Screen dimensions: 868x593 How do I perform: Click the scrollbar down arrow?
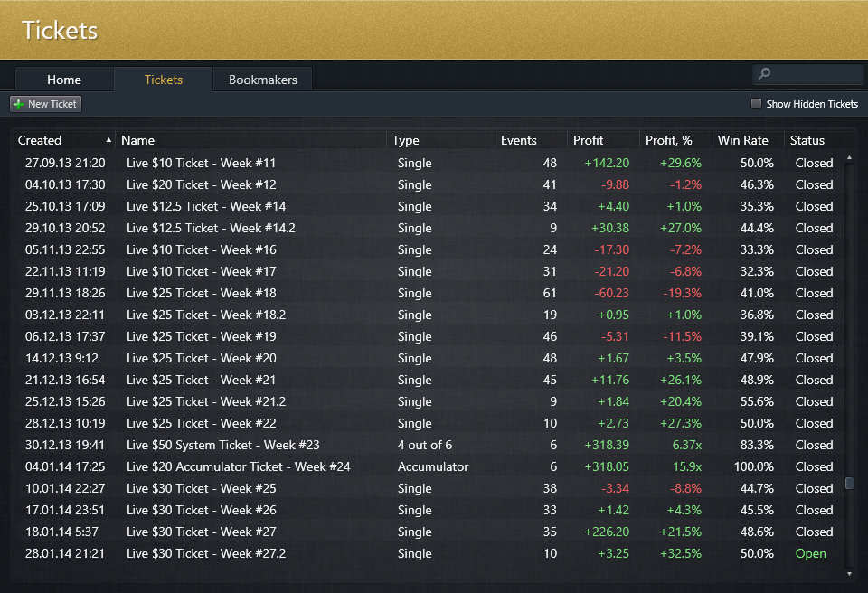click(848, 571)
